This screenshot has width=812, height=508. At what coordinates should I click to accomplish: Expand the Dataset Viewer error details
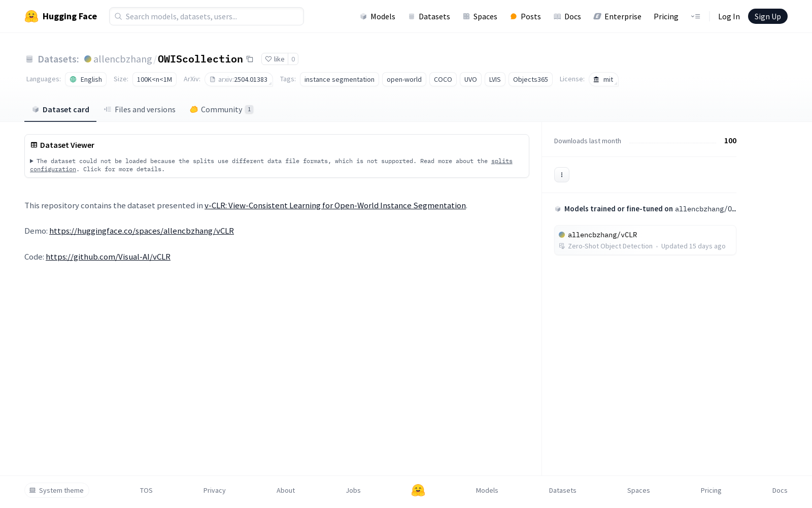tap(31, 161)
